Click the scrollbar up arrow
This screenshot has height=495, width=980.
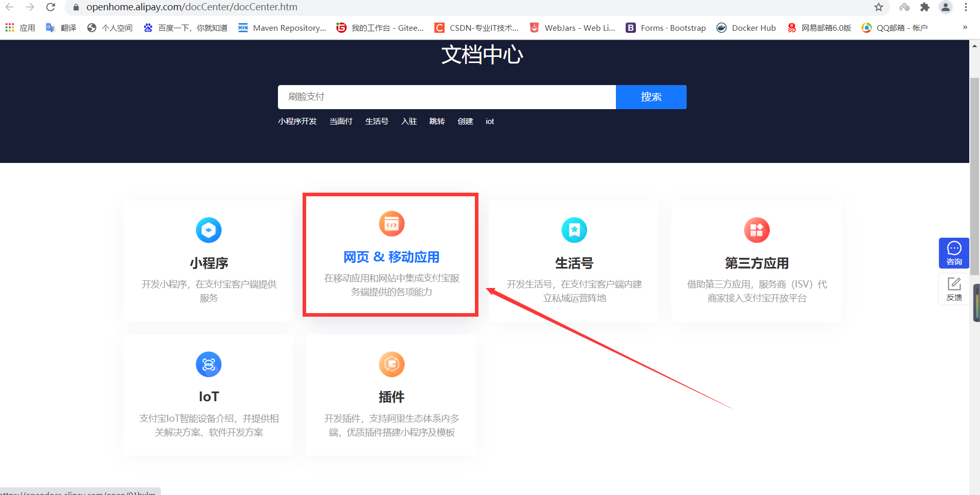coord(974,46)
